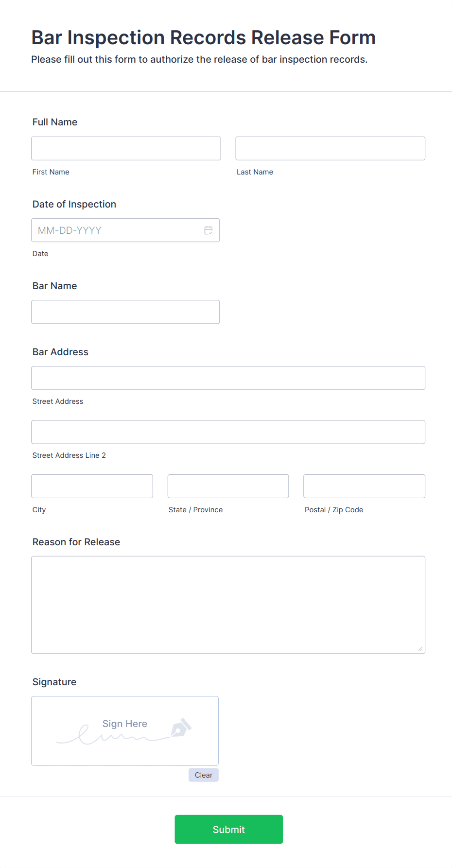This screenshot has height=868, width=452.
Task: Click the Bar Inspection Records Release Form title
Action: coord(203,37)
